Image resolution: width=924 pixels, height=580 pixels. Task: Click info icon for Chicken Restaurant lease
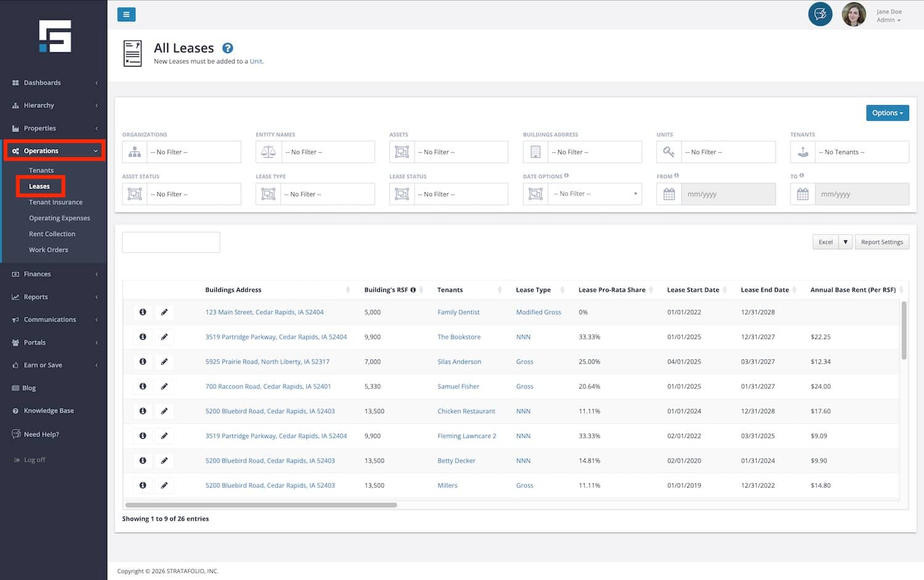[143, 411]
